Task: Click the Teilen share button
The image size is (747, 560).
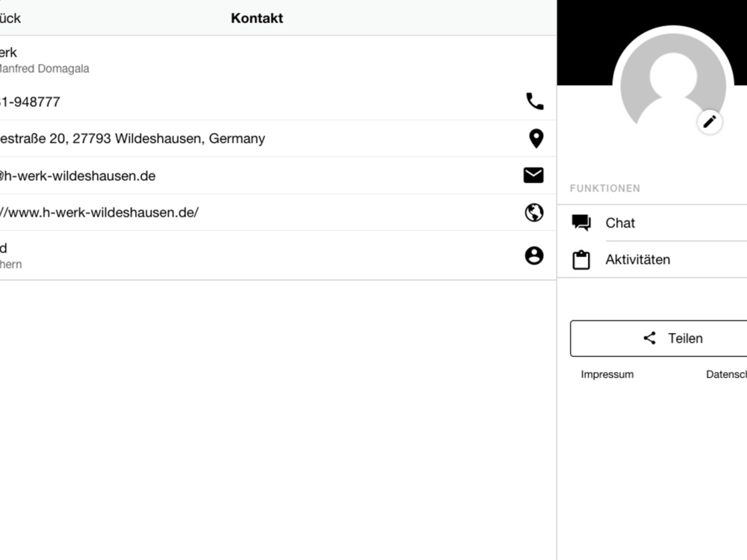Action: coord(658,338)
